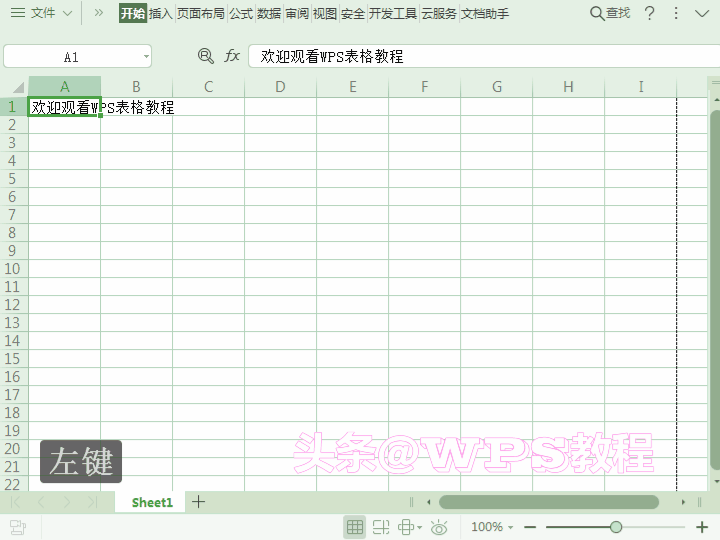Open the 安全 tab
720x540 pixels.
(x=353, y=13)
